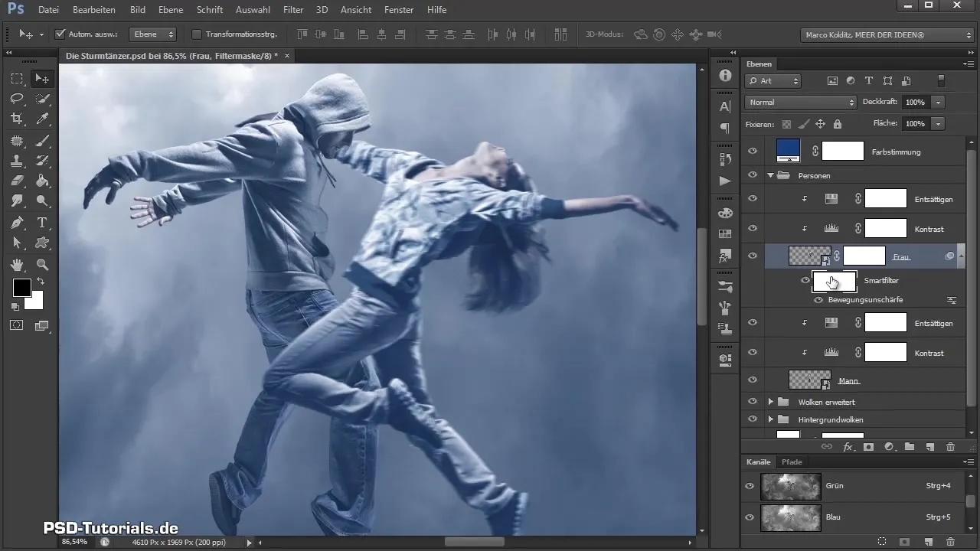Select the Hand tool
This screenshot has height=551, width=980.
17,265
